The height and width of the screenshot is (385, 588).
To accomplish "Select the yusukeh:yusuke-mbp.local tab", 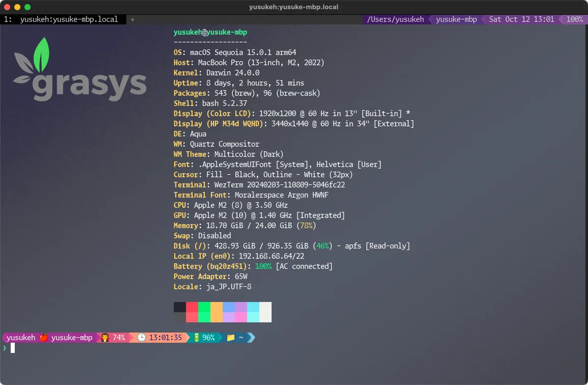I will tap(63, 19).
